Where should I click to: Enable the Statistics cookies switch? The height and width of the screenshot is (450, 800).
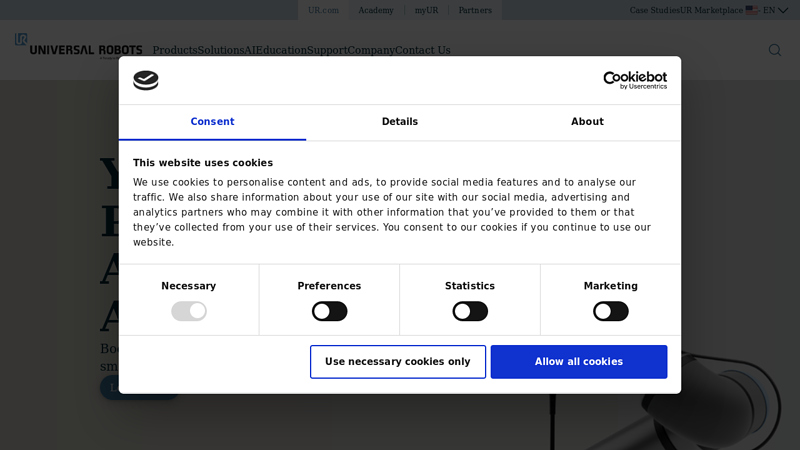(x=470, y=311)
